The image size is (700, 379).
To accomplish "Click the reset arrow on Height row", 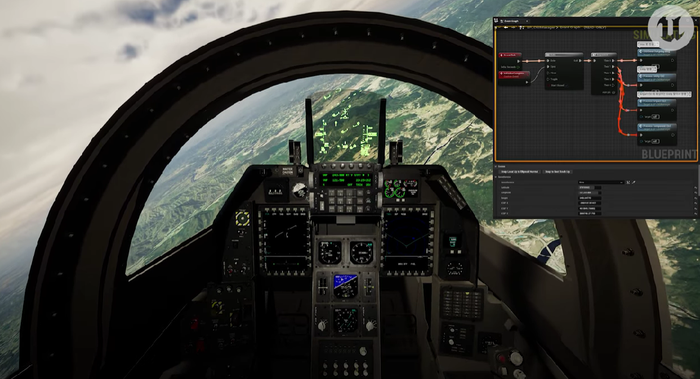I will 696,198.
